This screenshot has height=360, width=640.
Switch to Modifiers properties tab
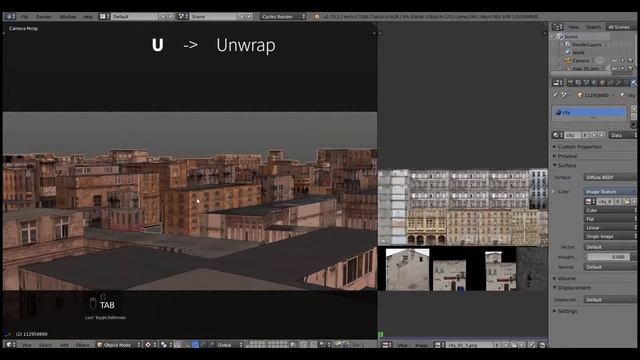click(618, 83)
